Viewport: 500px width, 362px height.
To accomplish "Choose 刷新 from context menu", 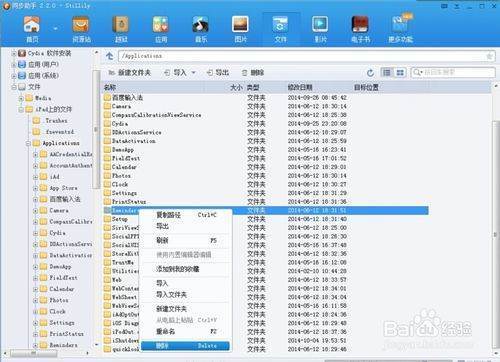I will pyautogui.click(x=187, y=240).
